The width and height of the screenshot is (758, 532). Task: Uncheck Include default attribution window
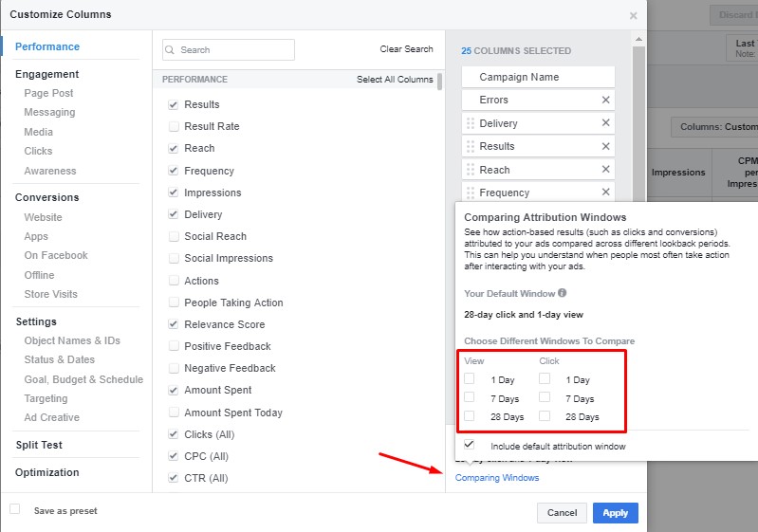[469, 444]
